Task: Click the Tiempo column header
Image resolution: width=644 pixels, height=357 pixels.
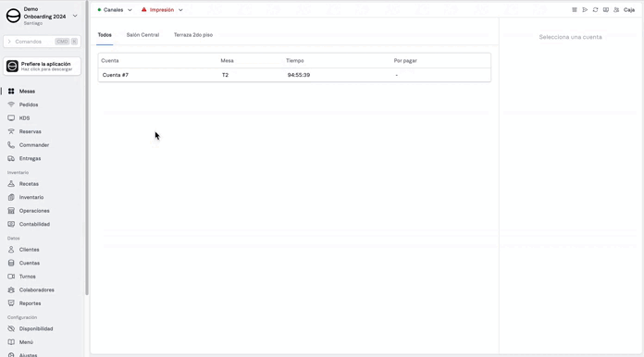Action: [x=295, y=61]
